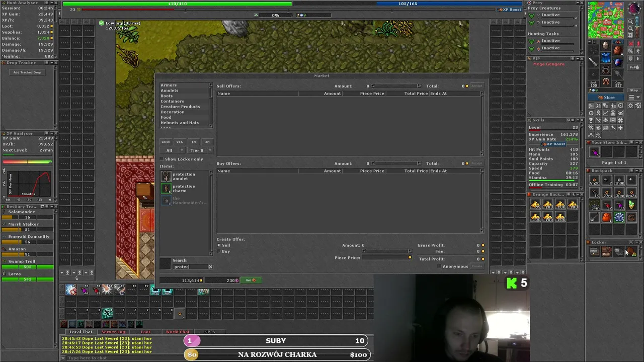Switch to the Local Chat tab
This screenshot has width=644, height=362.
[81, 332]
